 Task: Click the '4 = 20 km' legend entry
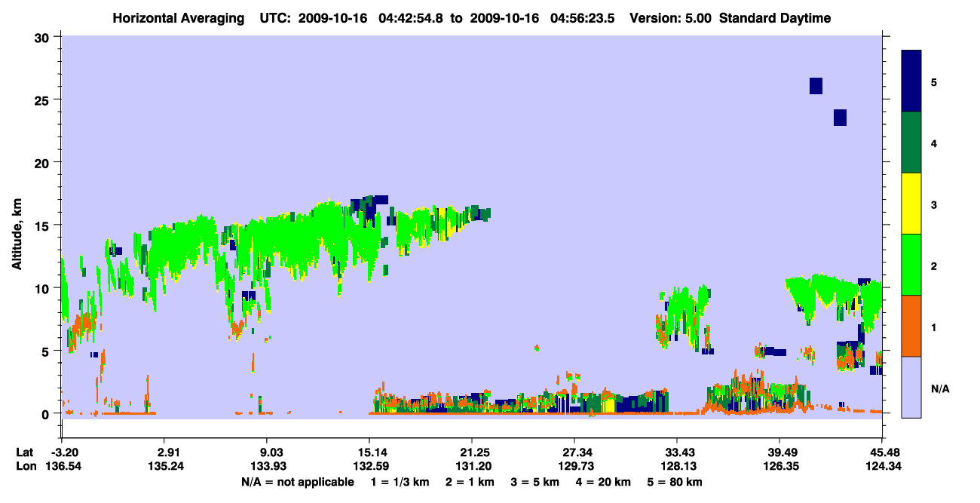(604, 481)
